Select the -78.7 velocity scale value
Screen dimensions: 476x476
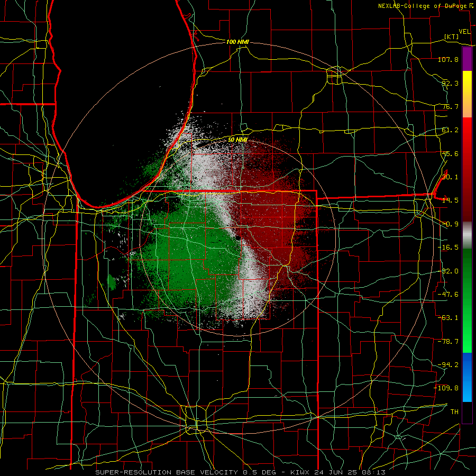(448, 342)
